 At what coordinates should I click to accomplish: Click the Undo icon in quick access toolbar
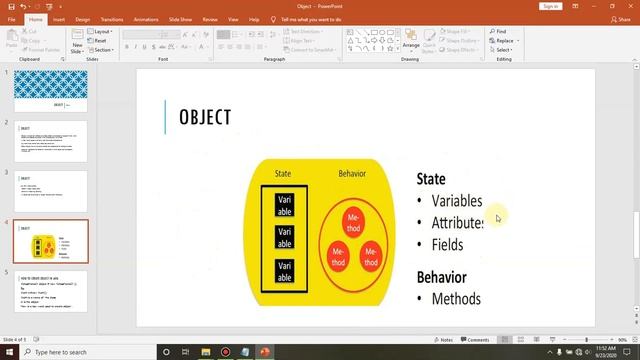tap(23, 7)
